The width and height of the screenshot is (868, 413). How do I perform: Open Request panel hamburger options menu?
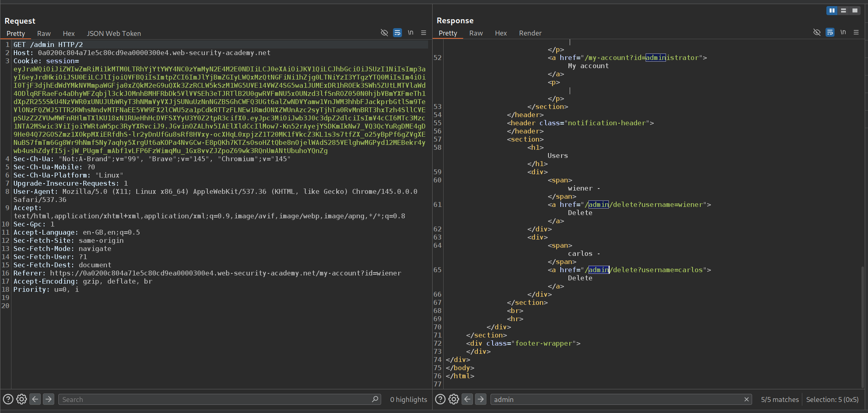[424, 33]
